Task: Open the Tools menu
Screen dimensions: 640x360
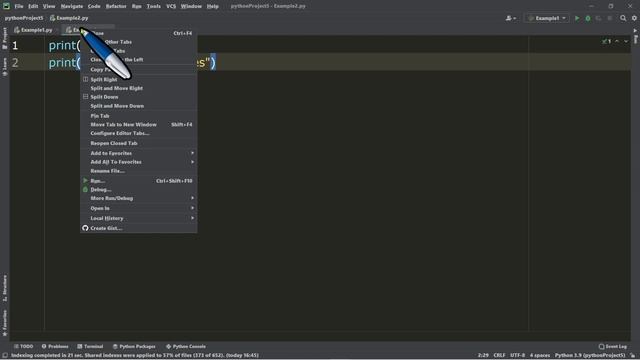Action: [x=153, y=6]
